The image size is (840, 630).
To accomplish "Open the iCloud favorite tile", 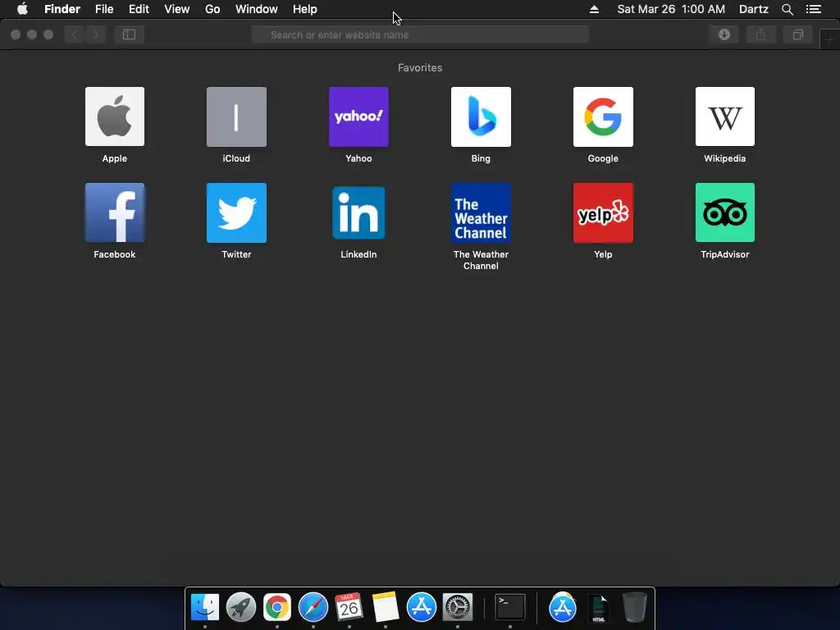I will 236,116.
